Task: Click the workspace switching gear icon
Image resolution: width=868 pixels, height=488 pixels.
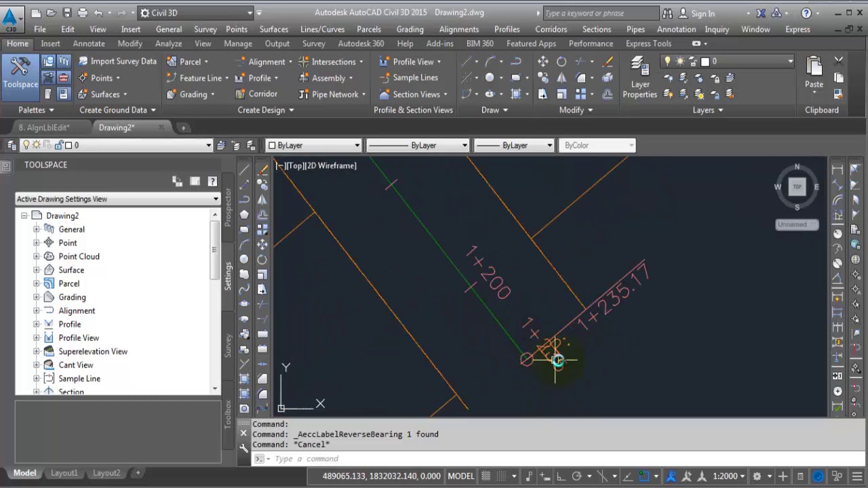Action: 757,476
